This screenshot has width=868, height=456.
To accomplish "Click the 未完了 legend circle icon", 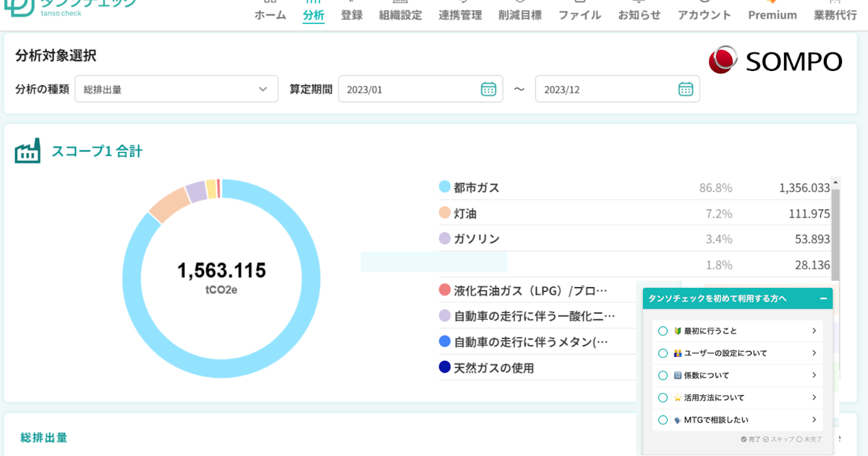I will tap(799, 439).
